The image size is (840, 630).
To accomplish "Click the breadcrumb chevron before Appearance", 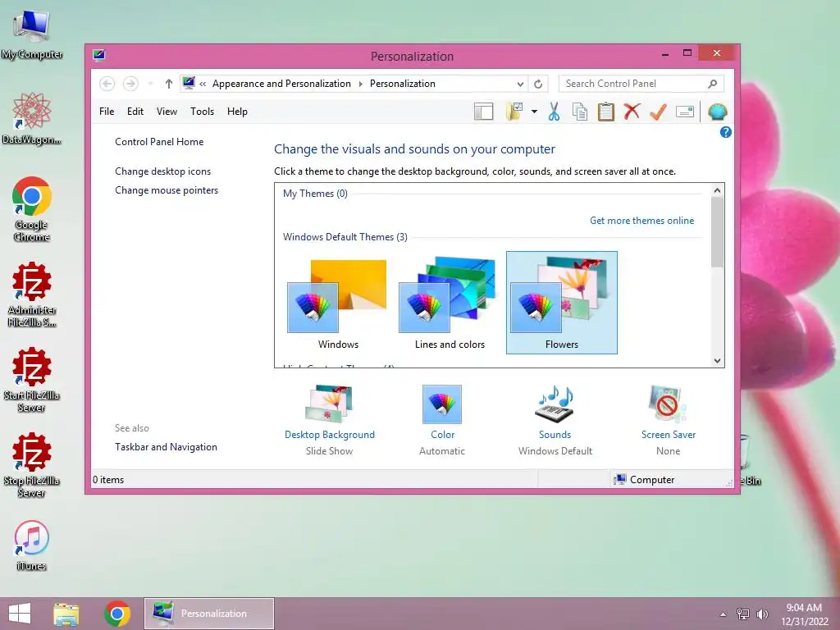I will pyautogui.click(x=203, y=84).
